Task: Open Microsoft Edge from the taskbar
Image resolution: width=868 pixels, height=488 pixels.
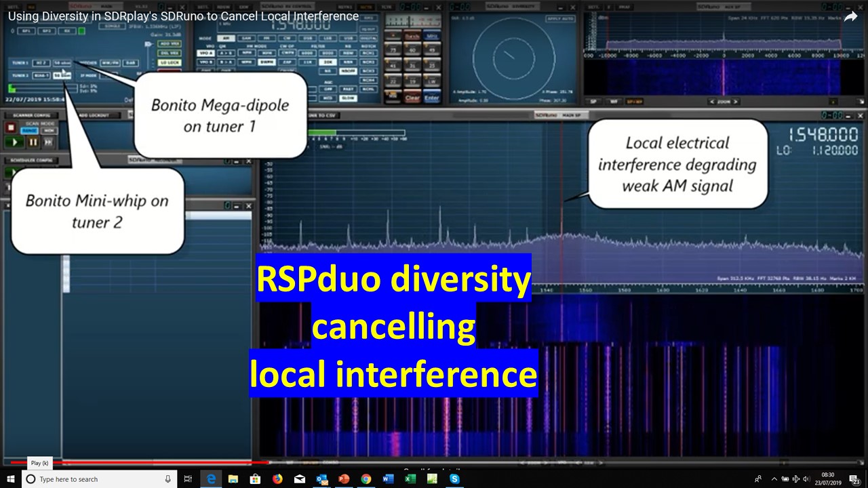Action: (211, 479)
